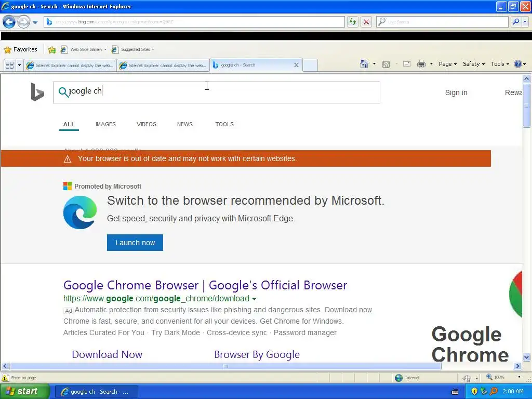
Task: Open the Download Now sublink
Action: (x=107, y=354)
